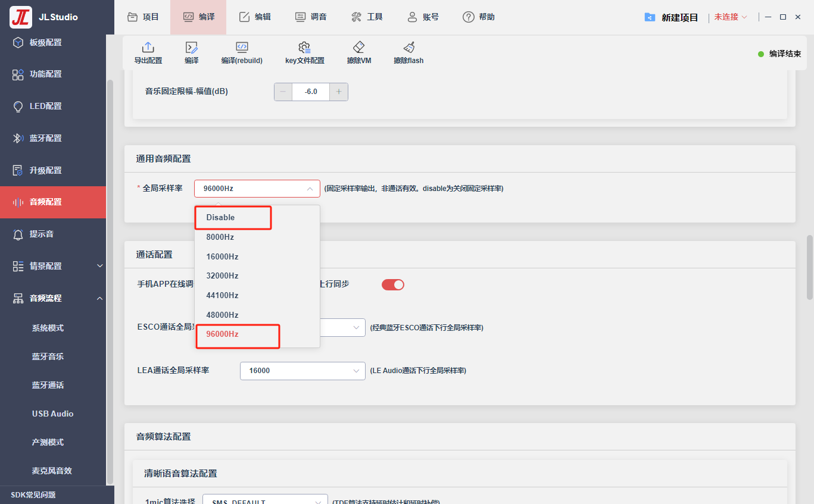
Task: Decrease 音乐固定限幅-幅值 with minus button
Action: point(283,92)
